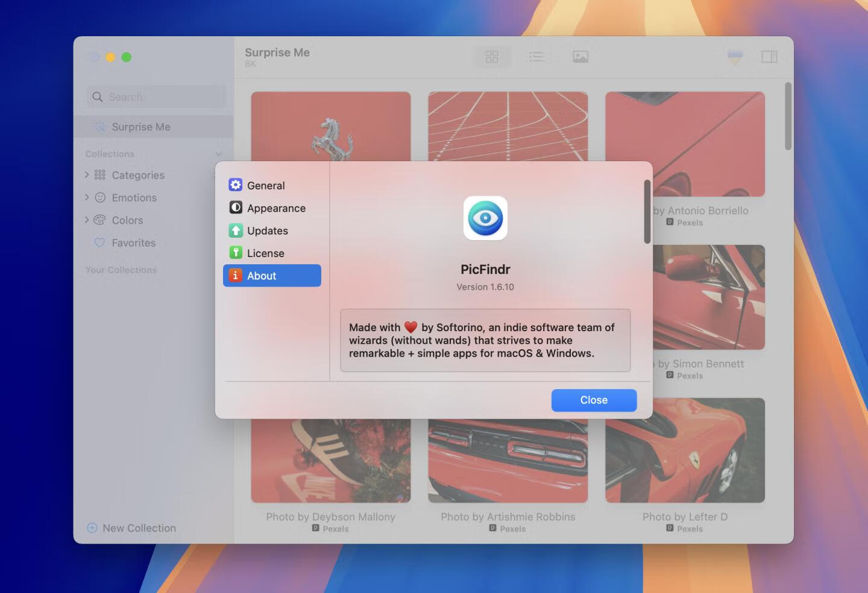
Task: Click the License key icon
Action: [x=236, y=253]
